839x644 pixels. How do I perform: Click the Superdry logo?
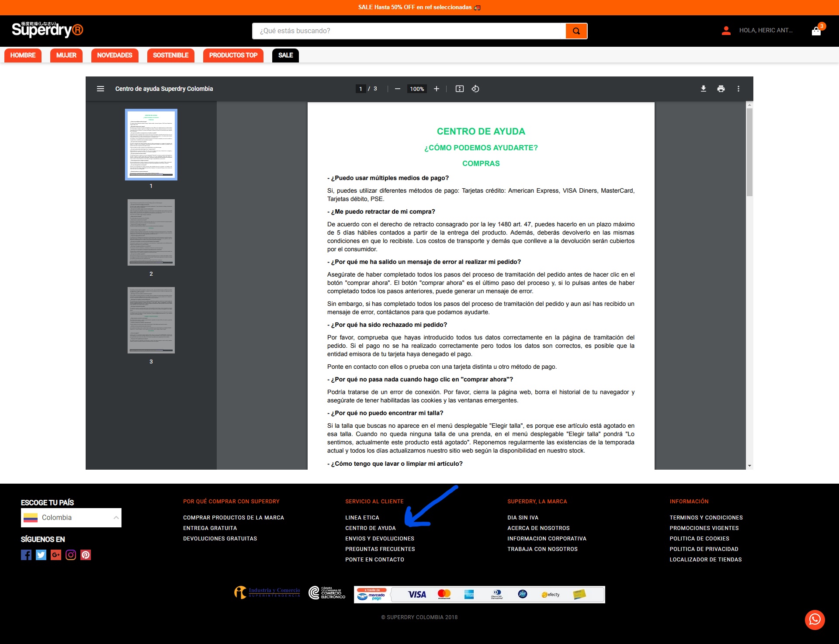click(x=47, y=30)
